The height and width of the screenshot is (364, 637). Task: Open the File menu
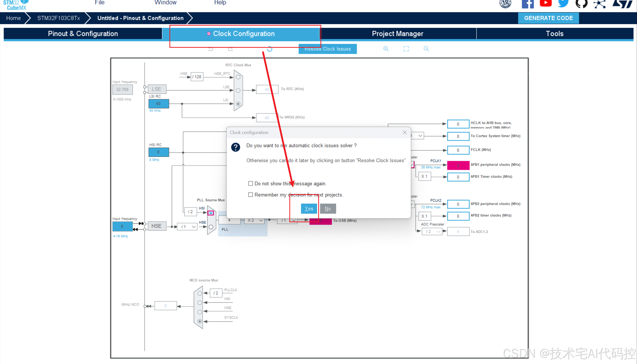(100, 2)
